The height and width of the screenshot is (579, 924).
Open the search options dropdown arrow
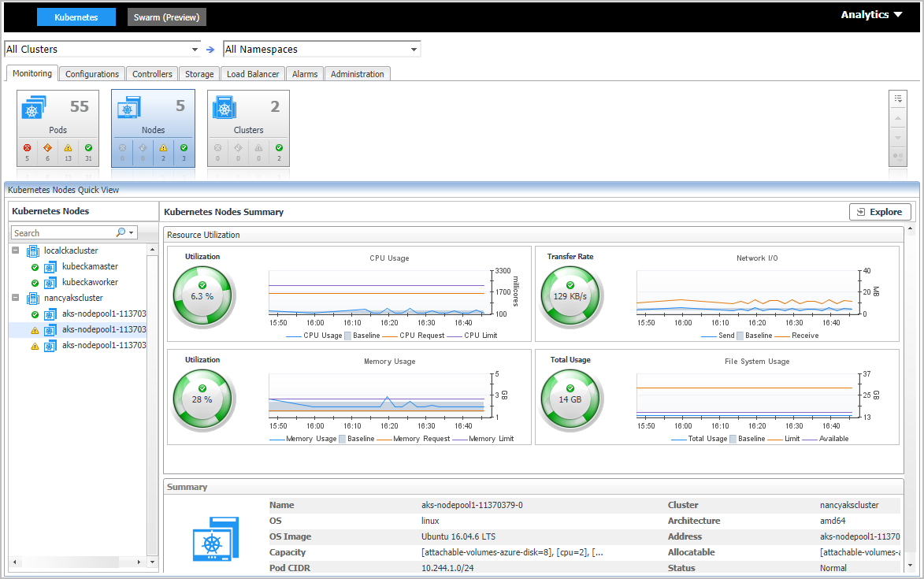coord(132,232)
